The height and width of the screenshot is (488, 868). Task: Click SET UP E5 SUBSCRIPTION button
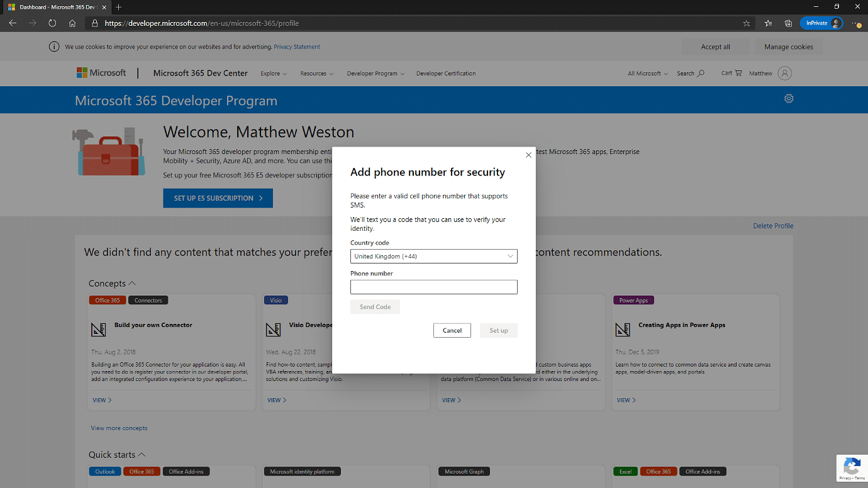click(x=218, y=198)
